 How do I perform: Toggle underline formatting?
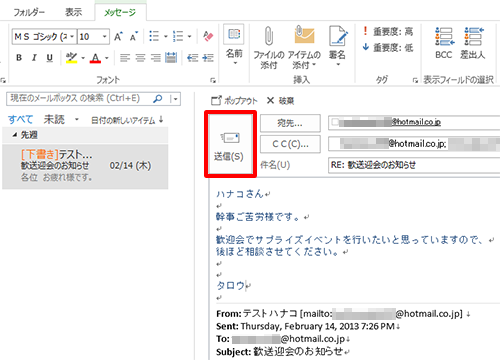pyautogui.click(x=49, y=58)
